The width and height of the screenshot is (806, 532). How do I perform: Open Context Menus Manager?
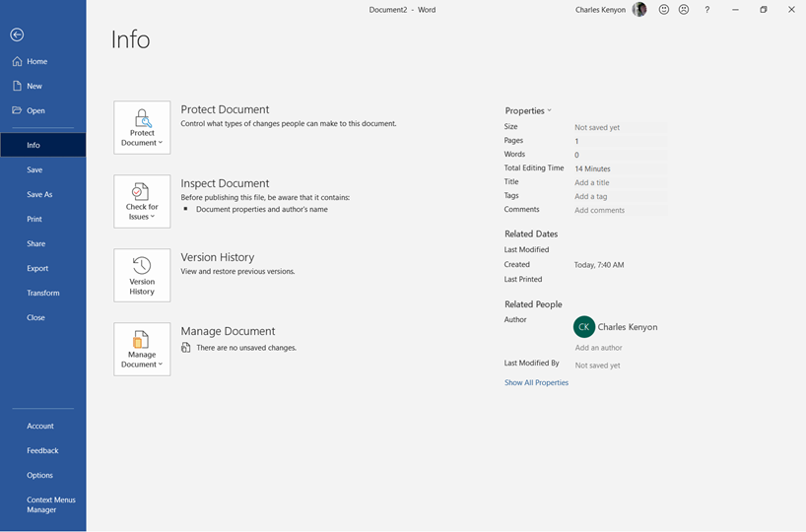pyautogui.click(x=43, y=504)
